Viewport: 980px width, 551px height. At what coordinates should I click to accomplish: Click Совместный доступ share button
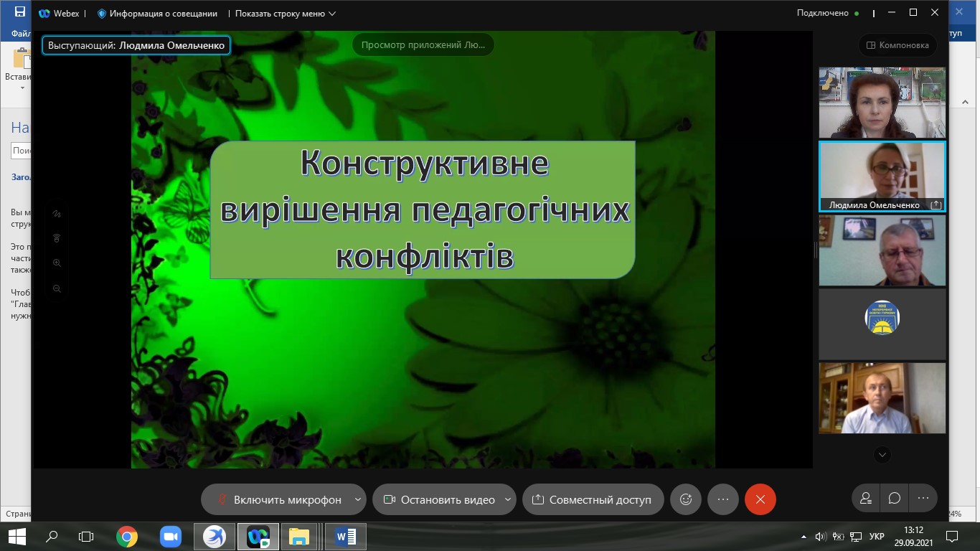[592, 499]
